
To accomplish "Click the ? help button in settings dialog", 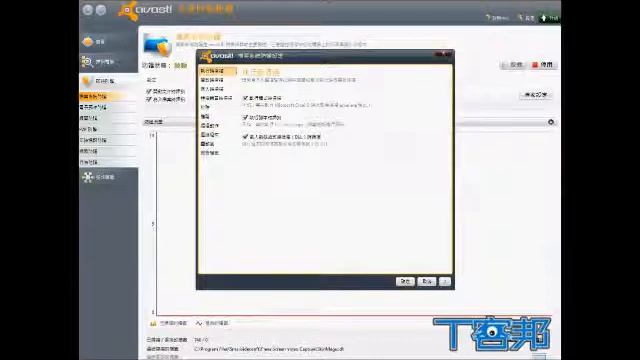I will (445, 282).
